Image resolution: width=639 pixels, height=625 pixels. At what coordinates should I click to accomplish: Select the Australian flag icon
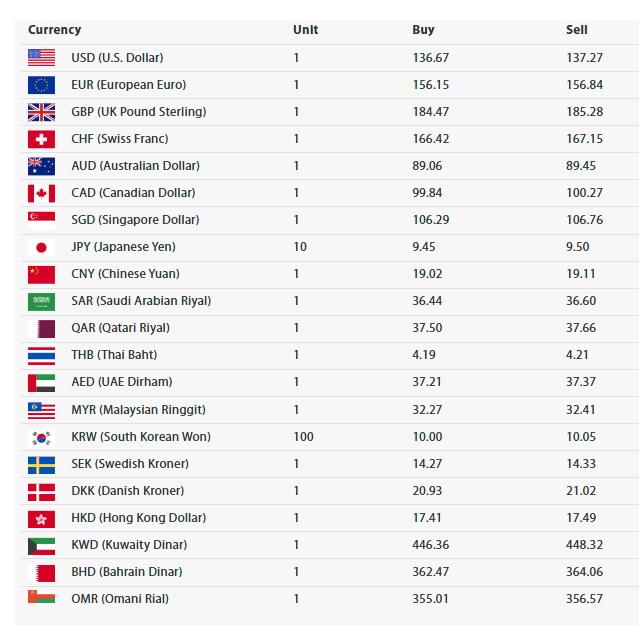point(41,166)
